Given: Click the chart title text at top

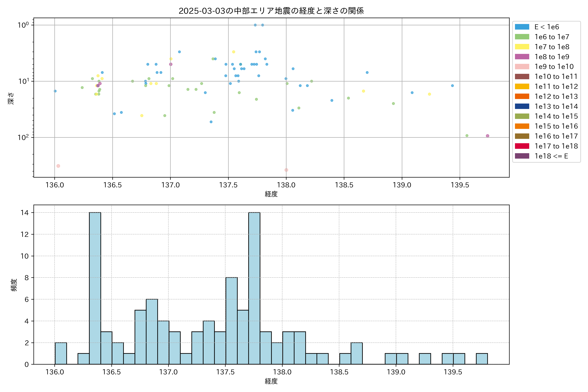Looking at the screenshot, I should click(x=271, y=11).
